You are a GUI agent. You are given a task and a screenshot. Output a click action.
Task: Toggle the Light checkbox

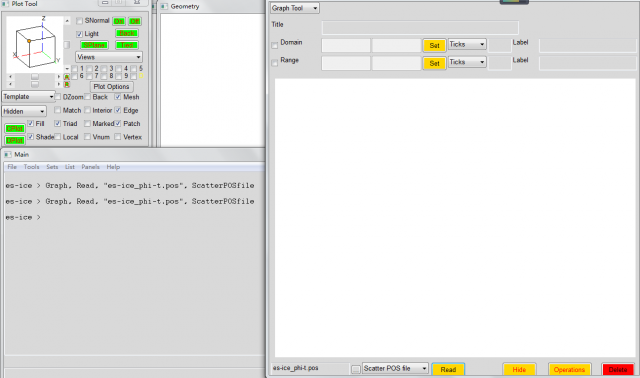point(80,34)
